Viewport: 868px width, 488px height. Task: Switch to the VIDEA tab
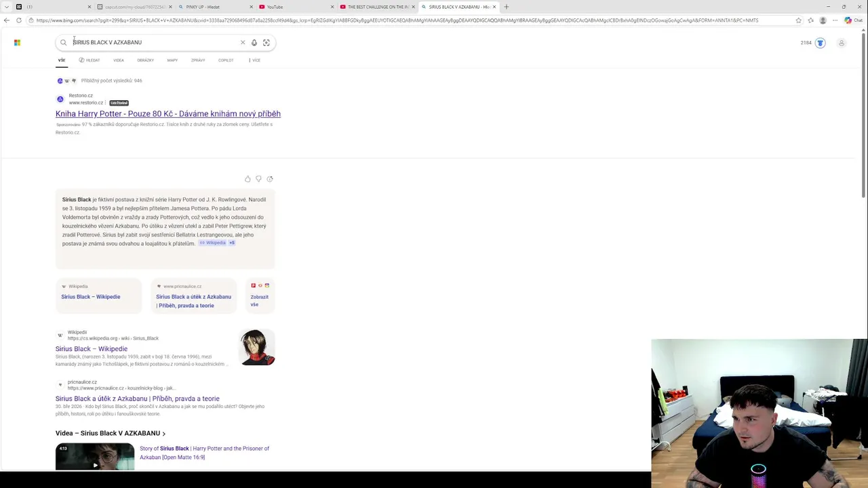(x=119, y=60)
